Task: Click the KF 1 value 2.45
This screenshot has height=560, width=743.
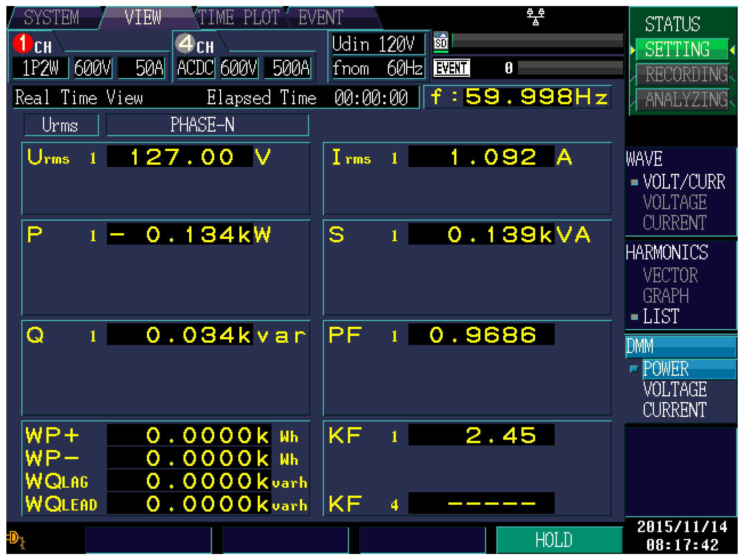Action: click(481, 435)
